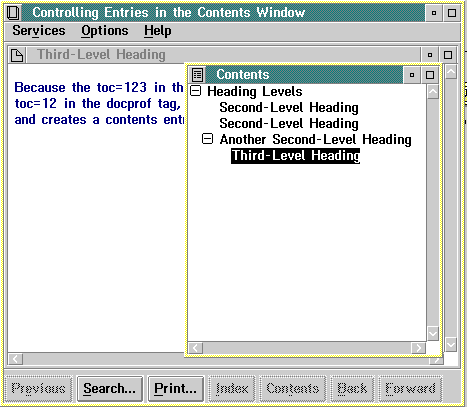Click the Print... button
The height and width of the screenshot is (407, 467).
176,389
